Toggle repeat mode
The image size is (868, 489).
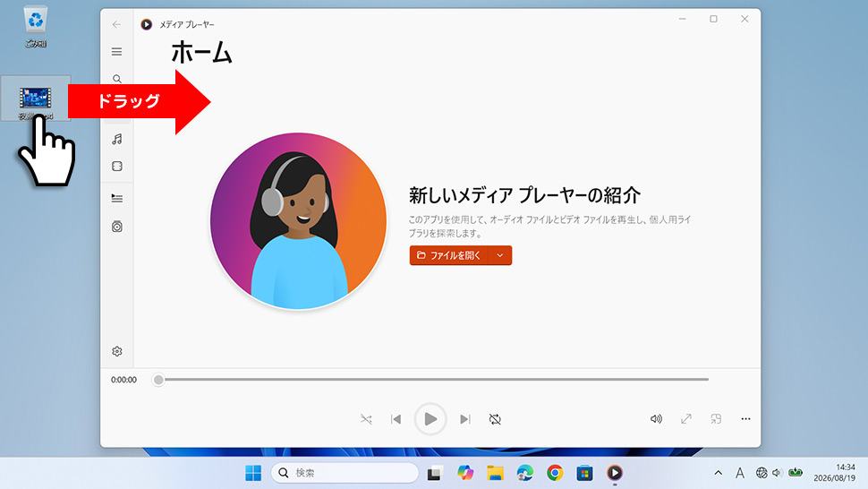point(495,419)
